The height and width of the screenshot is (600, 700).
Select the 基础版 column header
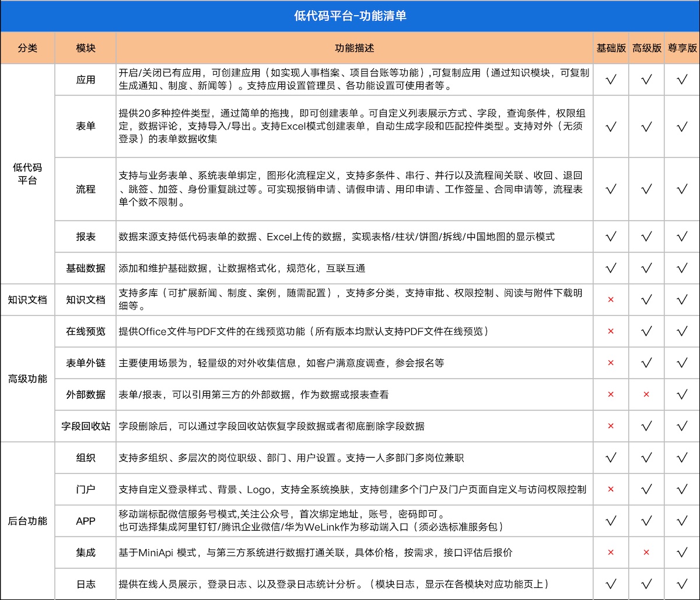click(x=611, y=48)
